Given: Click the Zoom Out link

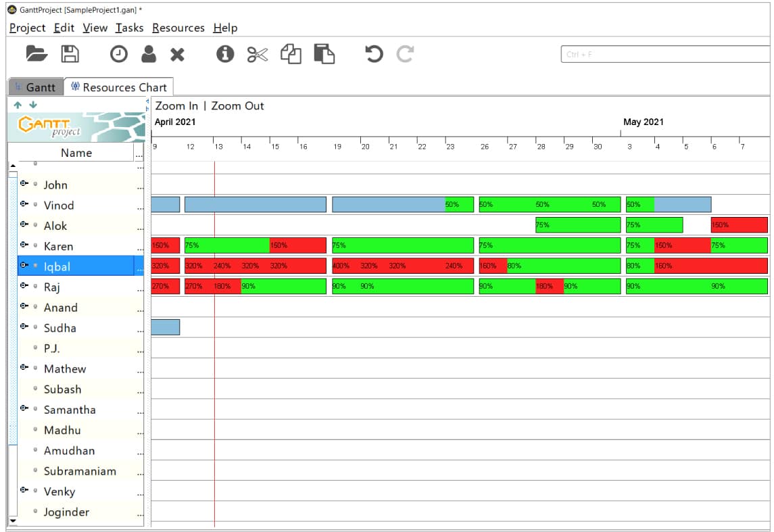Looking at the screenshot, I should (237, 106).
